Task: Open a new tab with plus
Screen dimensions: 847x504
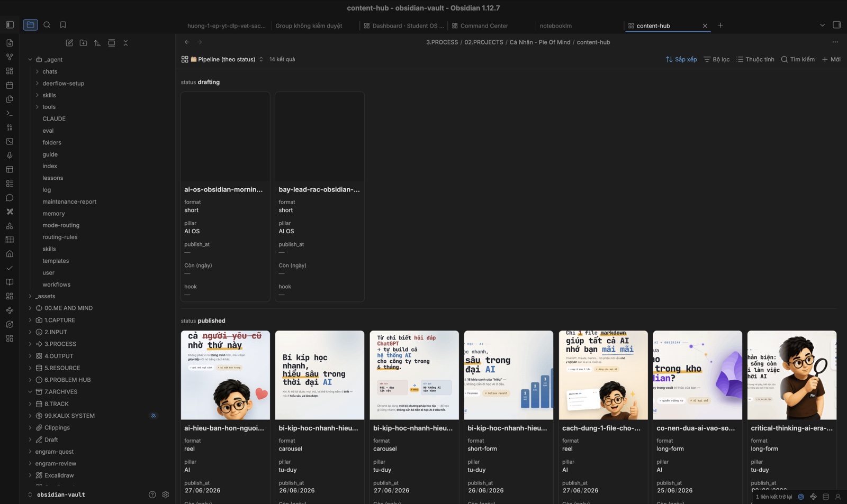Action: (x=720, y=25)
